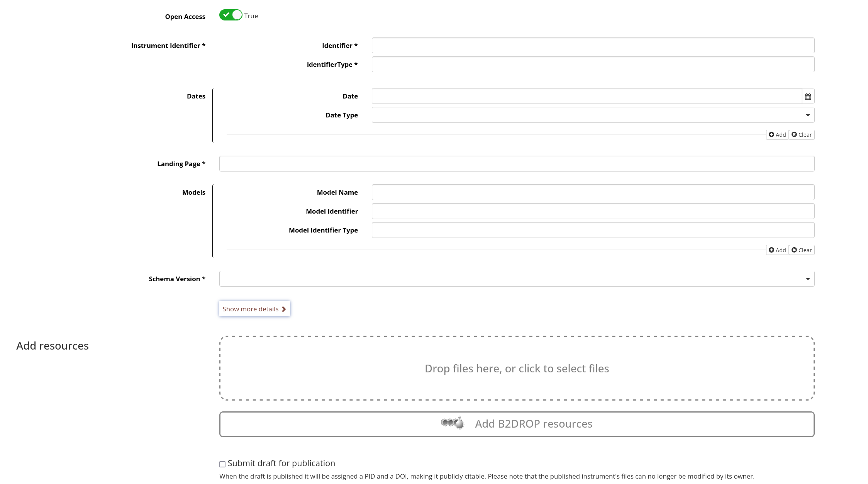The width and height of the screenshot is (868, 484).
Task: Expand Show more details
Action: click(254, 309)
